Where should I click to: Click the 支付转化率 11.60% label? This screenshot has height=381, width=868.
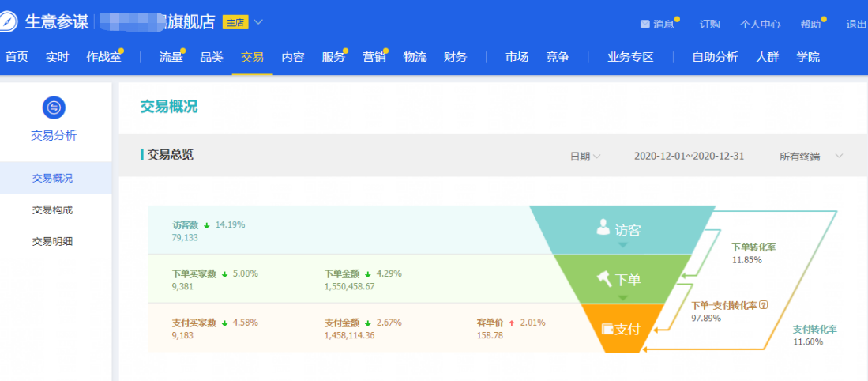click(815, 335)
